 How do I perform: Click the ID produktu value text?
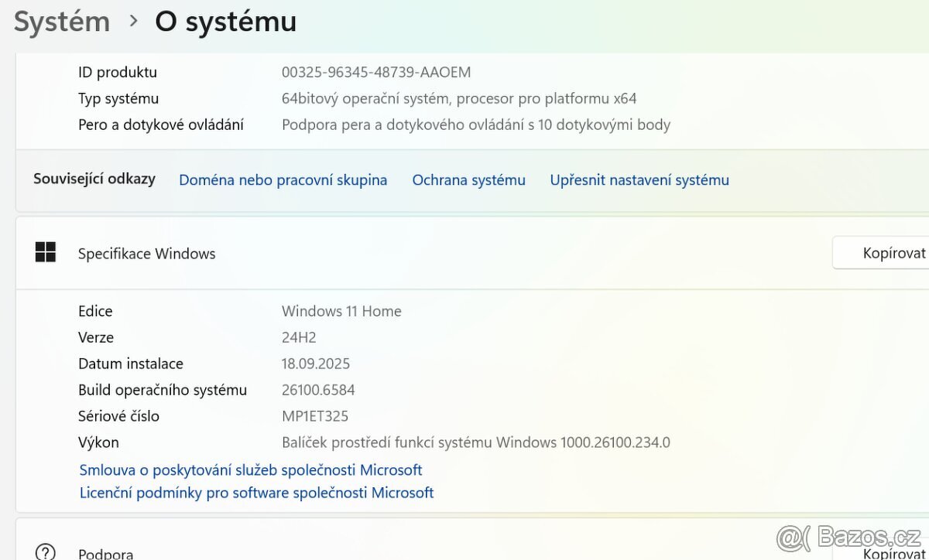coord(376,73)
